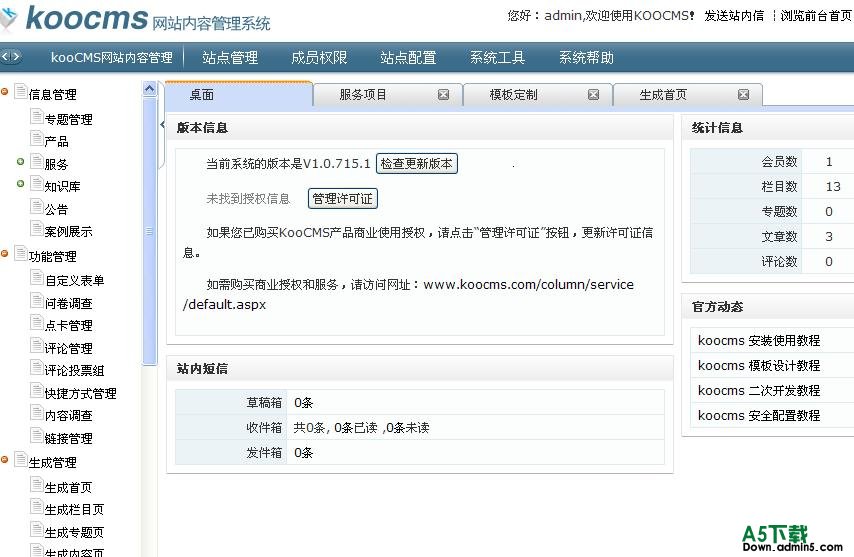854x557 pixels.
Task: Click the page icon beside 产品
Action: point(36,139)
